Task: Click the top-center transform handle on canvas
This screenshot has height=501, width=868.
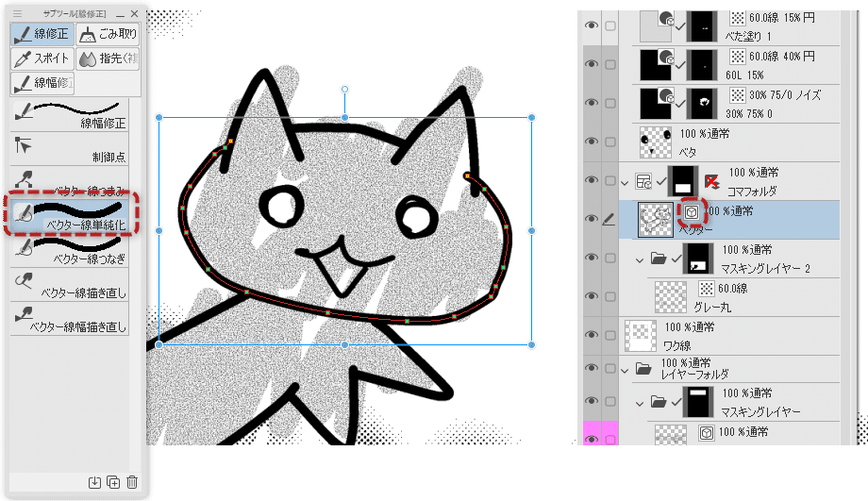Action: (345, 117)
